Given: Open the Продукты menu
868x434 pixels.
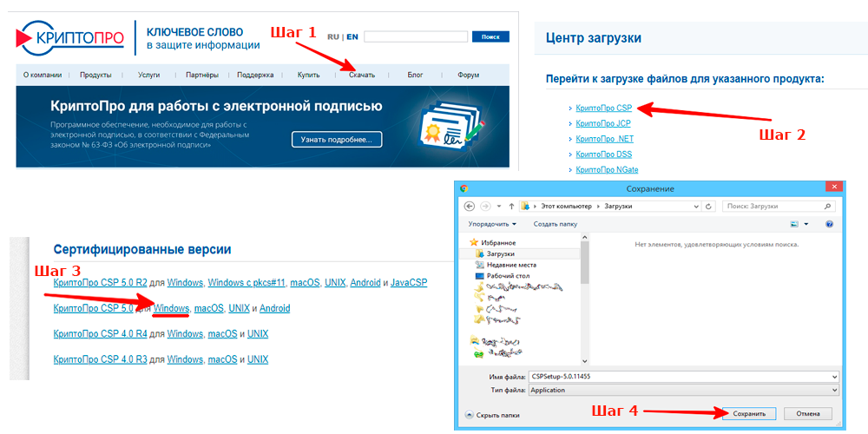Looking at the screenshot, I should tap(95, 75).
